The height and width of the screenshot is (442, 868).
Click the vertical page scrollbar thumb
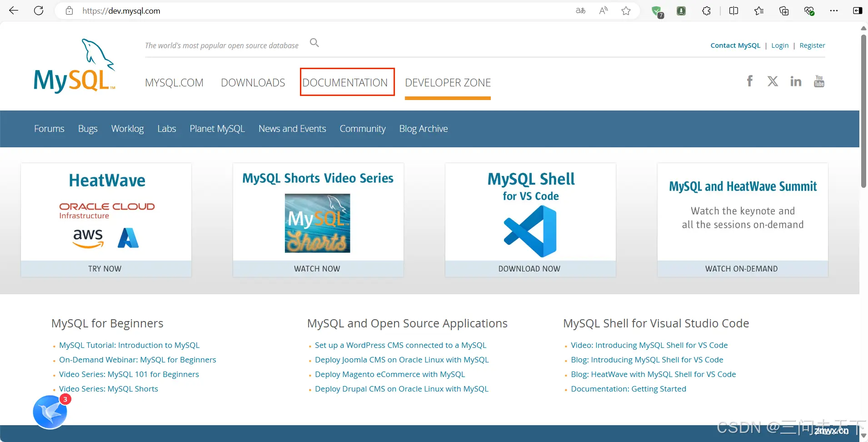click(x=863, y=111)
